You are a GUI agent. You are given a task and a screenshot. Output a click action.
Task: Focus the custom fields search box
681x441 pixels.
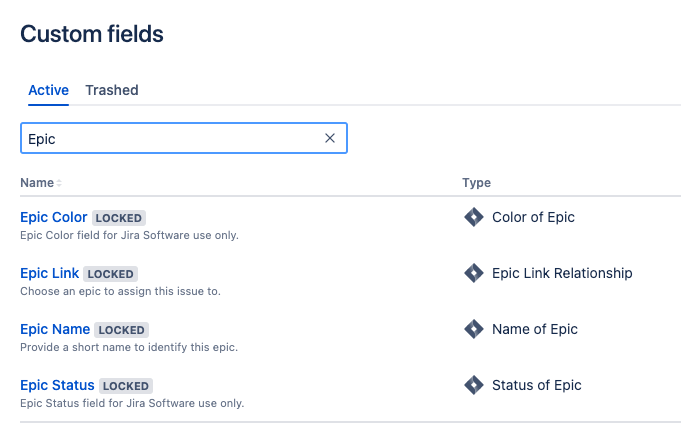174,138
